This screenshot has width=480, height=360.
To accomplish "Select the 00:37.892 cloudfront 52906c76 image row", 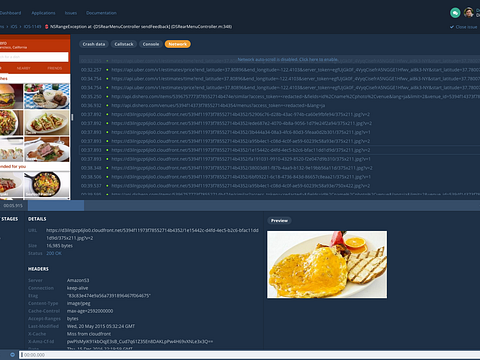I will pyautogui.click(x=280, y=114).
